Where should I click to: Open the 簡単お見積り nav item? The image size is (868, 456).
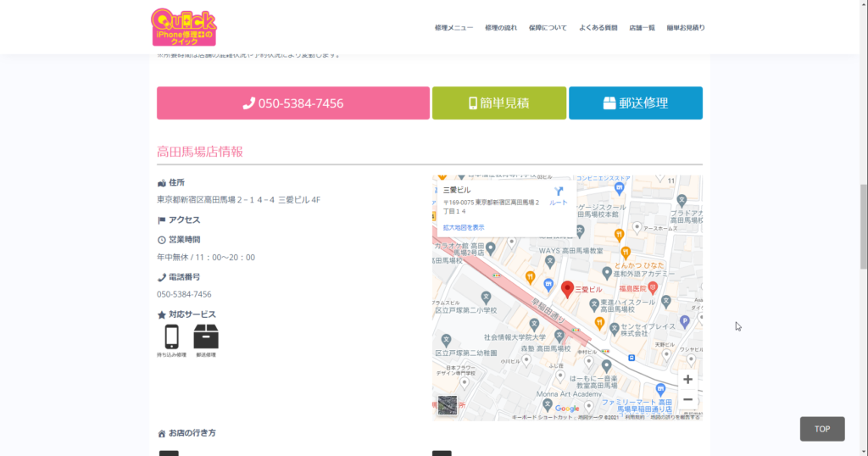[x=685, y=28]
